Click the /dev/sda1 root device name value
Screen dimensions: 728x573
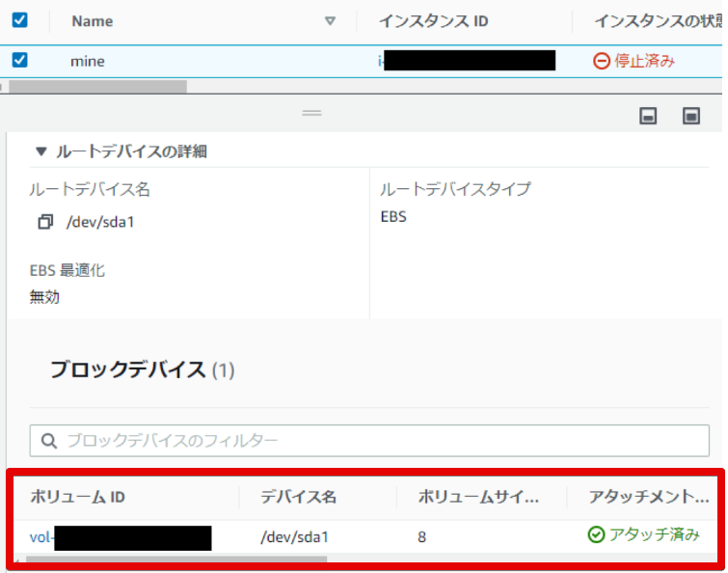100,222
